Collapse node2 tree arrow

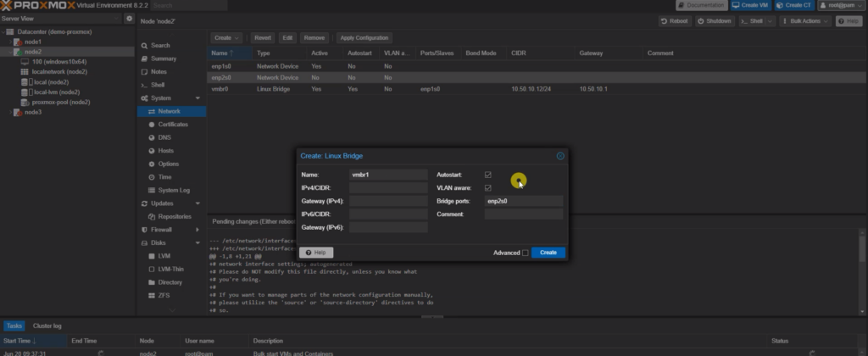pos(10,52)
